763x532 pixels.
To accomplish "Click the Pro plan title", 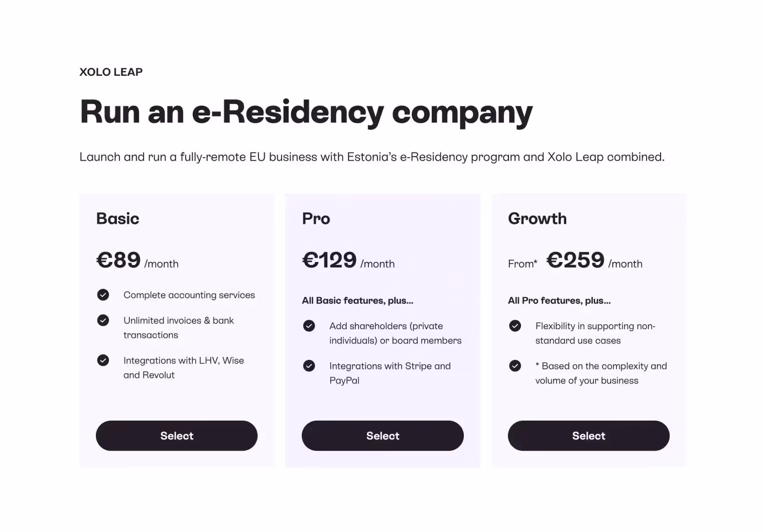I will coord(316,218).
